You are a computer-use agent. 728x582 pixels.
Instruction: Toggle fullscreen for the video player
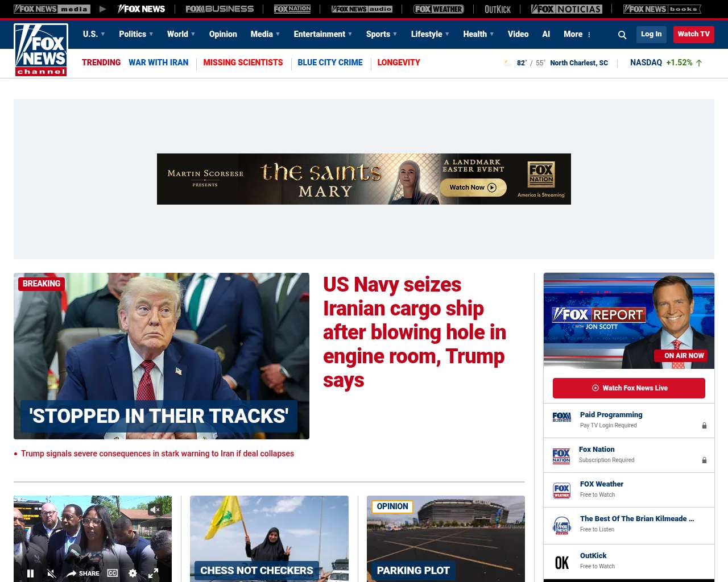tap(153, 573)
